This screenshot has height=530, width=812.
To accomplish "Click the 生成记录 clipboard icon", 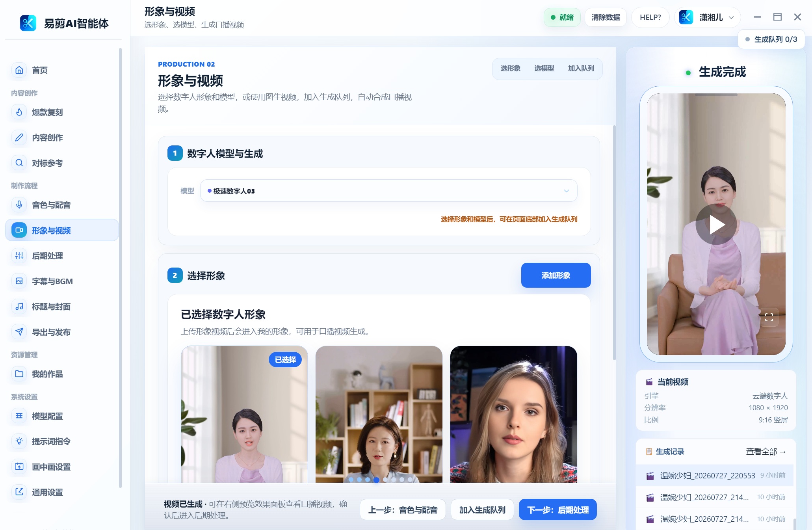I will [x=649, y=452].
